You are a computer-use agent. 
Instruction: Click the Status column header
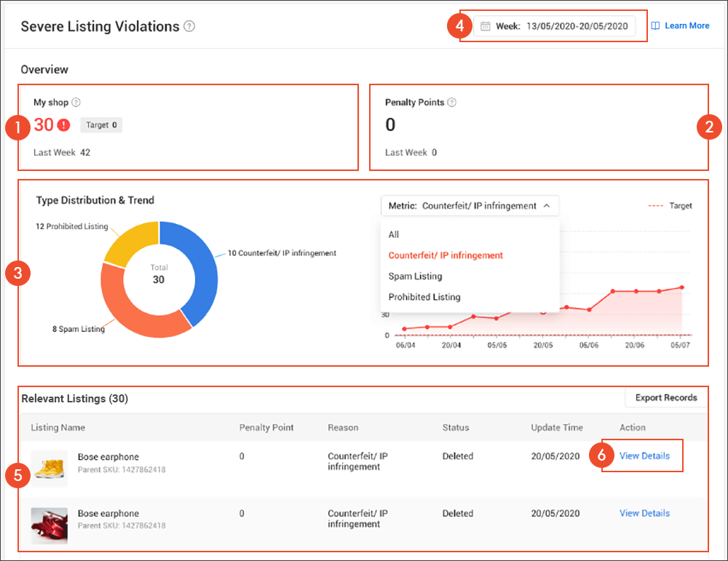(456, 427)
